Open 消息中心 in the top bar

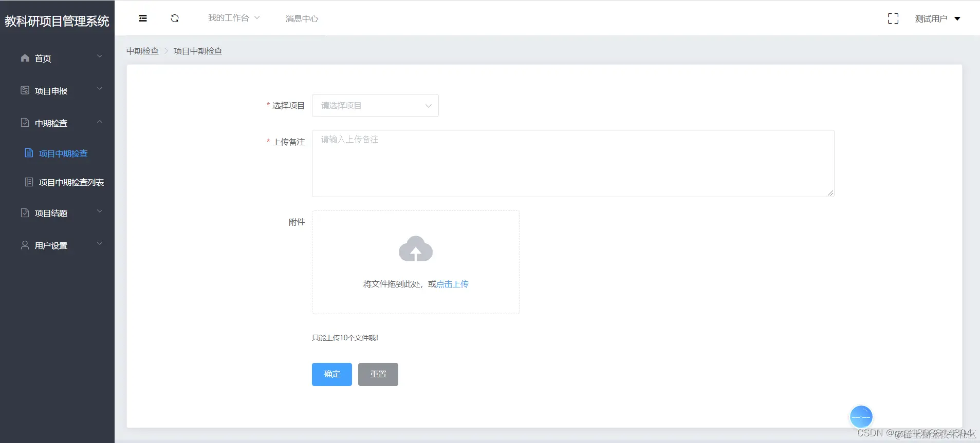[302, 19]
